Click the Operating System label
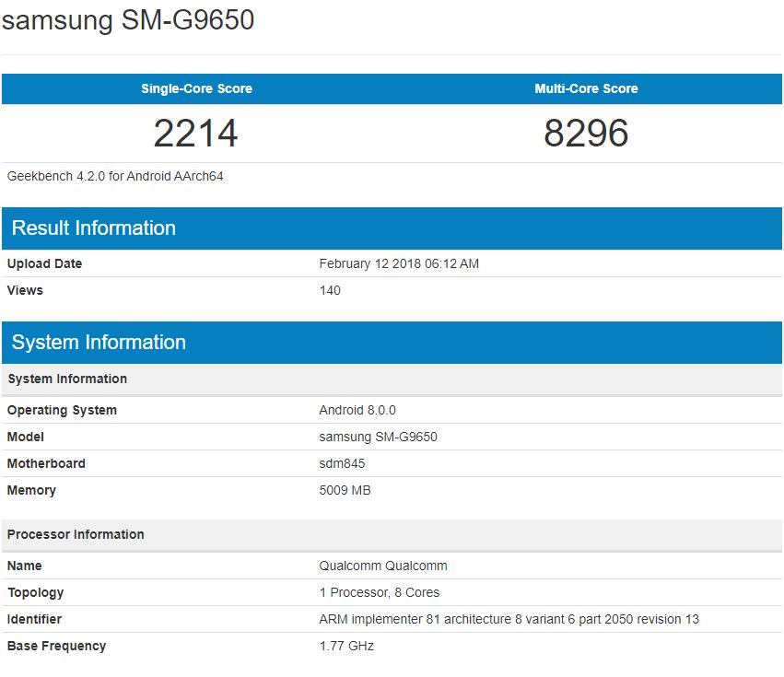 [62, 410]
